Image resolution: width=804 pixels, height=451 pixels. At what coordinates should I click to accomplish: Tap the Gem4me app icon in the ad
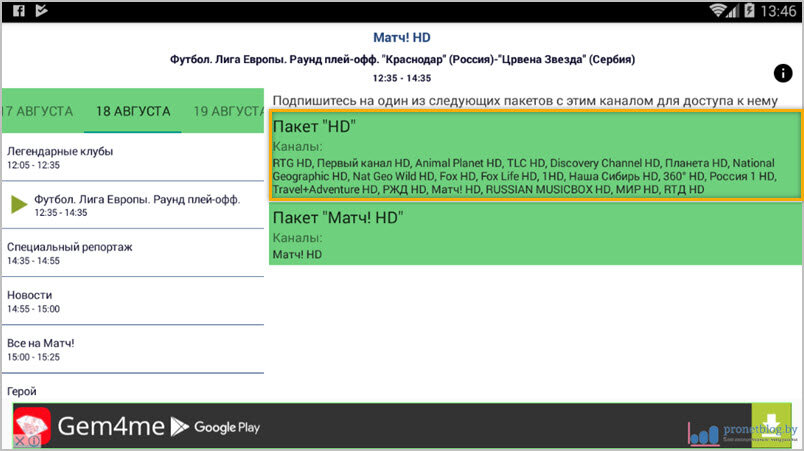coord(32,426)
